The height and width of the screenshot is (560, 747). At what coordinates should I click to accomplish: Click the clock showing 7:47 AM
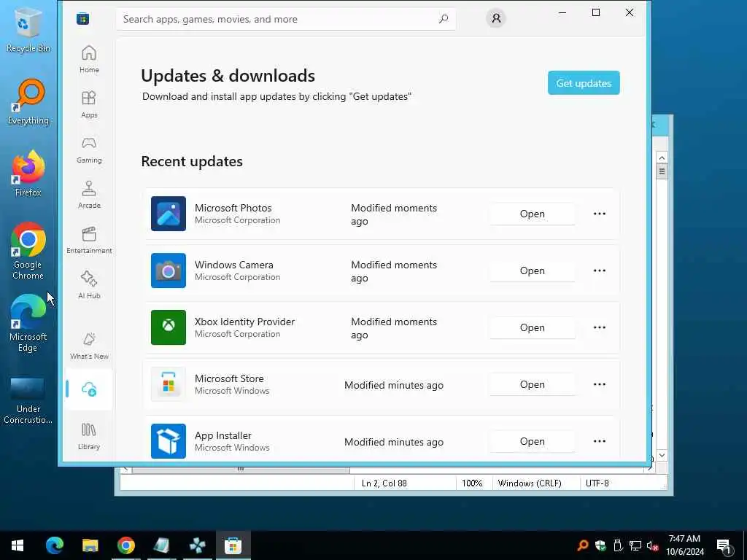click(x=684, y=539)
